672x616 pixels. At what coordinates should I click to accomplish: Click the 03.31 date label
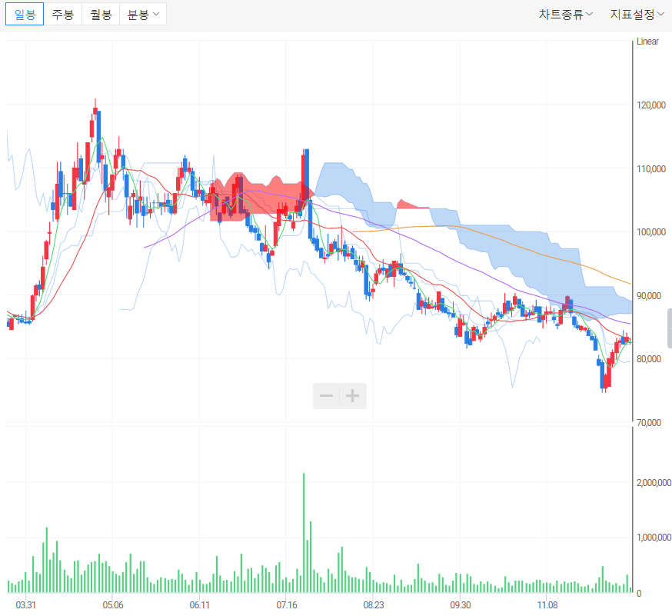25,605
